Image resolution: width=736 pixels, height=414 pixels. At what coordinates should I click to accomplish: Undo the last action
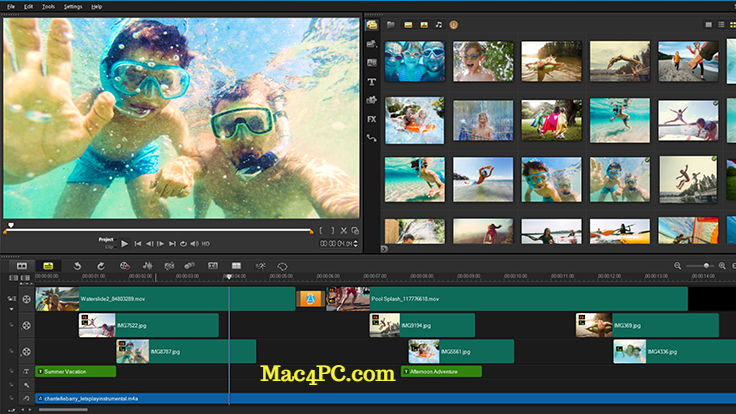(77, 266)
